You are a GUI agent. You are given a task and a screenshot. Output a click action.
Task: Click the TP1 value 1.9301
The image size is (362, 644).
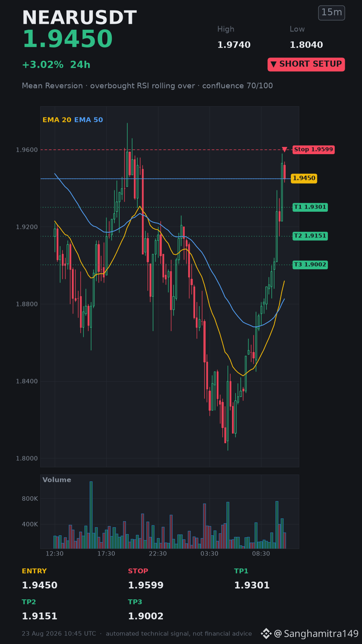[252, 585]
